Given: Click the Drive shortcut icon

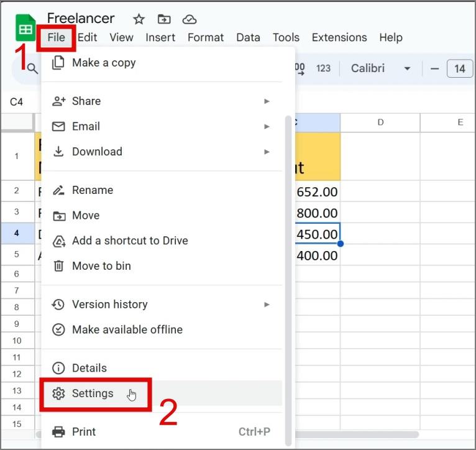Looking at the screenshot, I should pos(59,241).
